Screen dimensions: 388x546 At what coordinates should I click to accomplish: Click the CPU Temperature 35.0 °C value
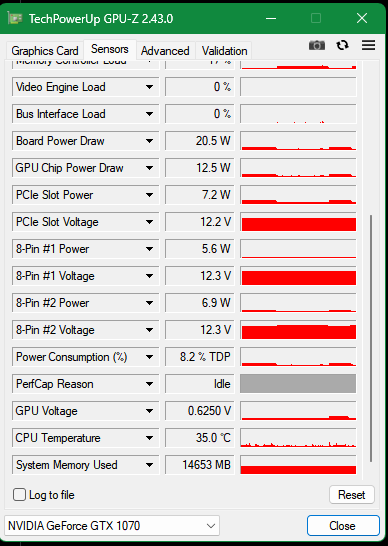click(200, 438)
